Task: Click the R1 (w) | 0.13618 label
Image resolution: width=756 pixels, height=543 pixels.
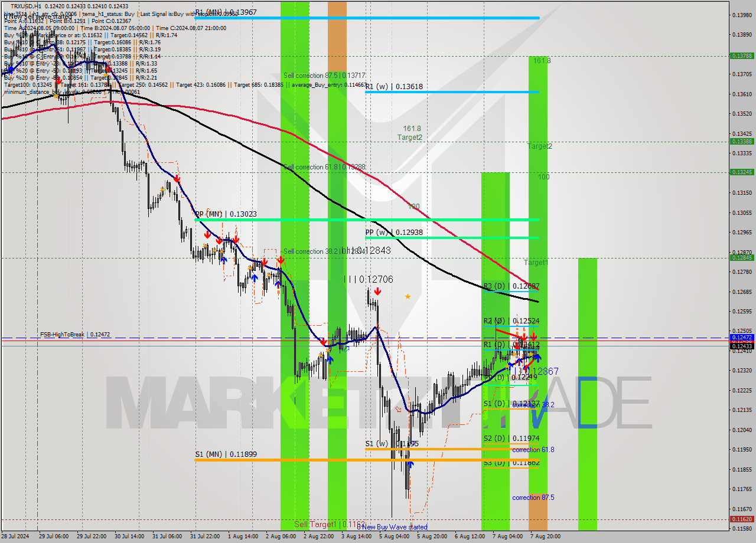Action: 394,86
